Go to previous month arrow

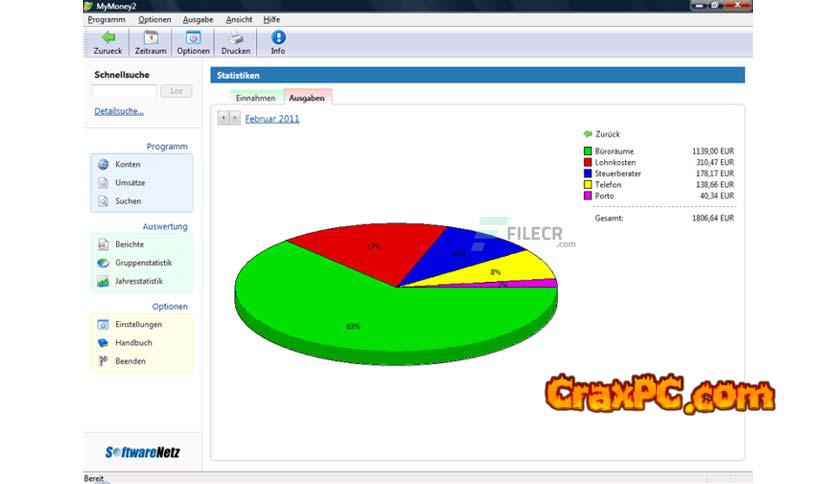[223, 118]
